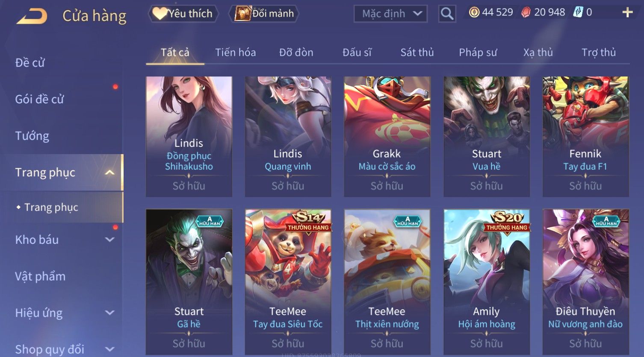Switch to the Sát thủ tab
Viewport: 644px width, 357px height.
click(417, 53)
